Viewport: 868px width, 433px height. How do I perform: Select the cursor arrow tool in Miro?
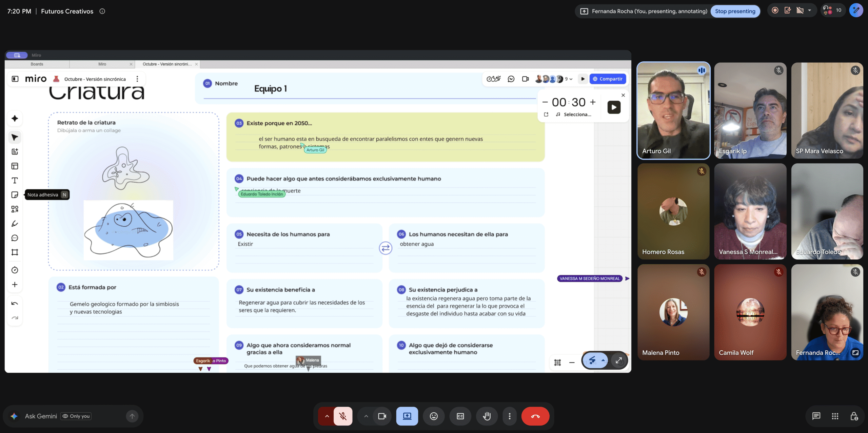[x=15, y=137]
